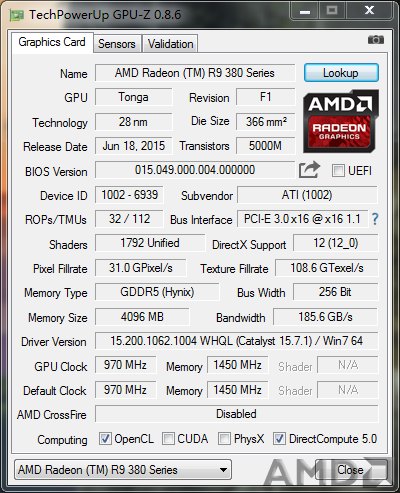Click Default Clock row Memory '1450 MHz'
This screenshot has width=400, height=493.
[x=237, y=390]
